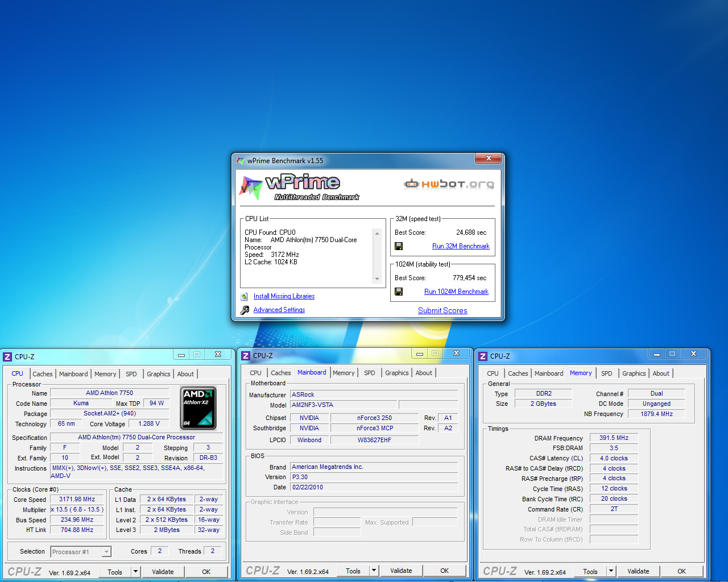Select SPD tab in the middle CPU-Z window

[370, 373]
